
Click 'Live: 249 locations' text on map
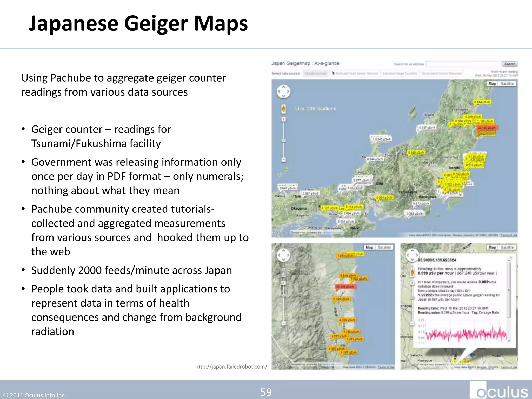(x=315, y=109)
